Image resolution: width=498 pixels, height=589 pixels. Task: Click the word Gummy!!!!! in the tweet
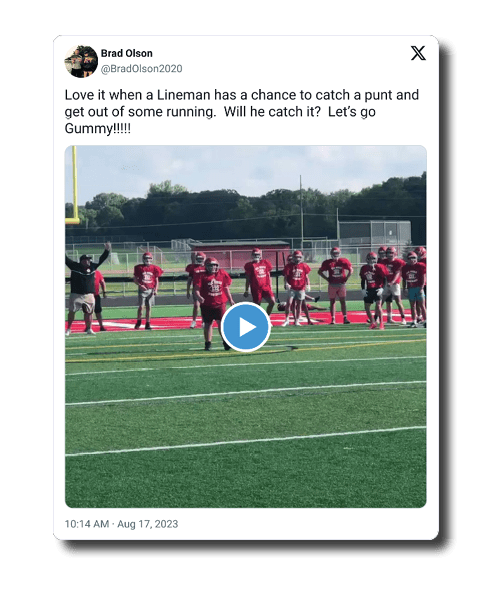click(98, 128)
